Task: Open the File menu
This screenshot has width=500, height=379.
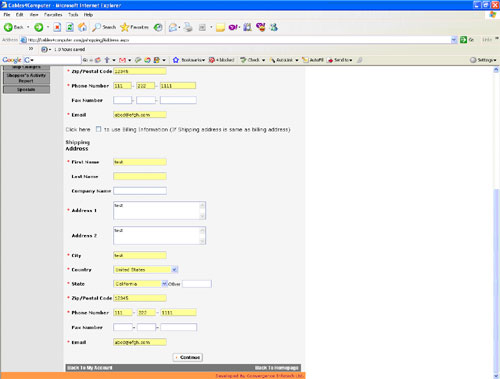Action: pyautogui.click(x=7, y=15)
